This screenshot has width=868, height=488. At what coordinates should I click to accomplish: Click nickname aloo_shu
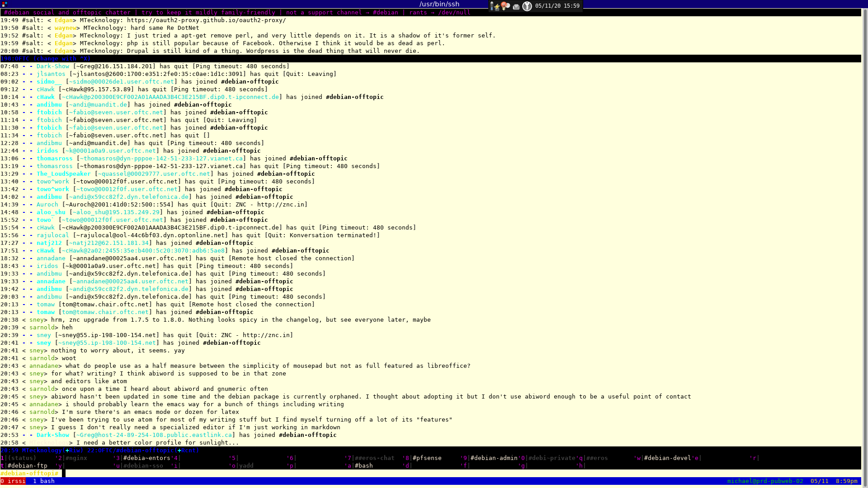(51, 212)
